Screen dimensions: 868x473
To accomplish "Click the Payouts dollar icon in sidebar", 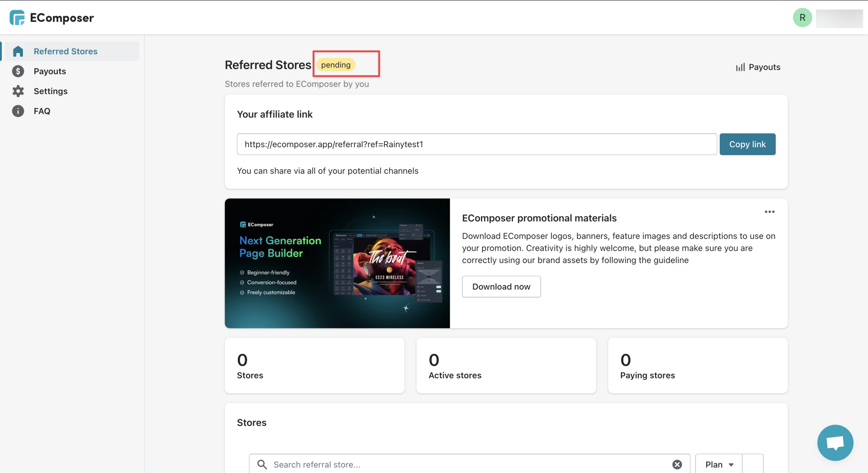I will click(18, 71).
